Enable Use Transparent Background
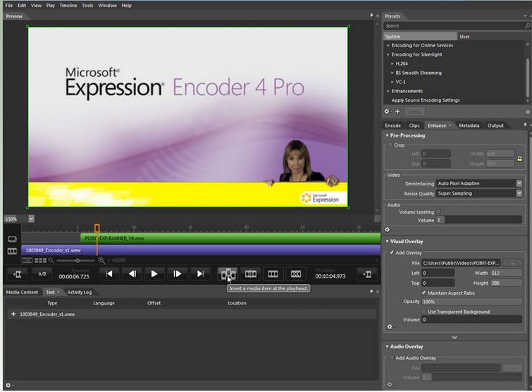532x392 pixels. (423, 311)
